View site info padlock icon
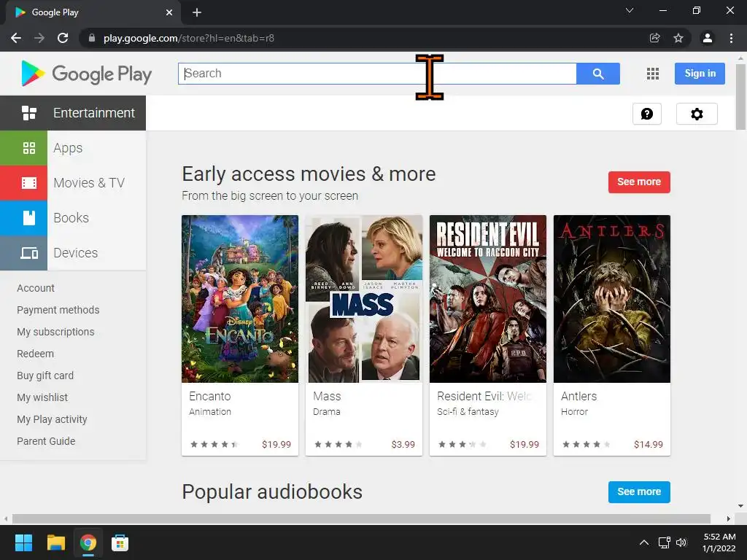747x560 pixels. click(92, 38)
